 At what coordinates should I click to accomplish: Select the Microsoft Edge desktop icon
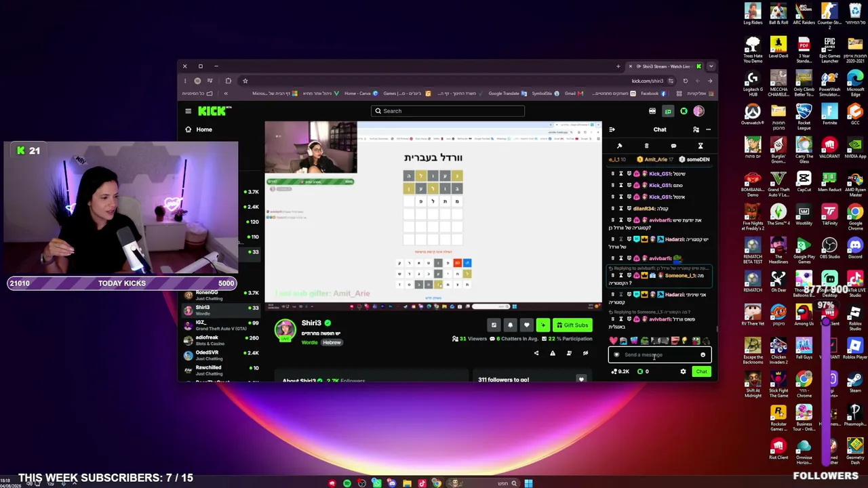[x=854, y=83]
